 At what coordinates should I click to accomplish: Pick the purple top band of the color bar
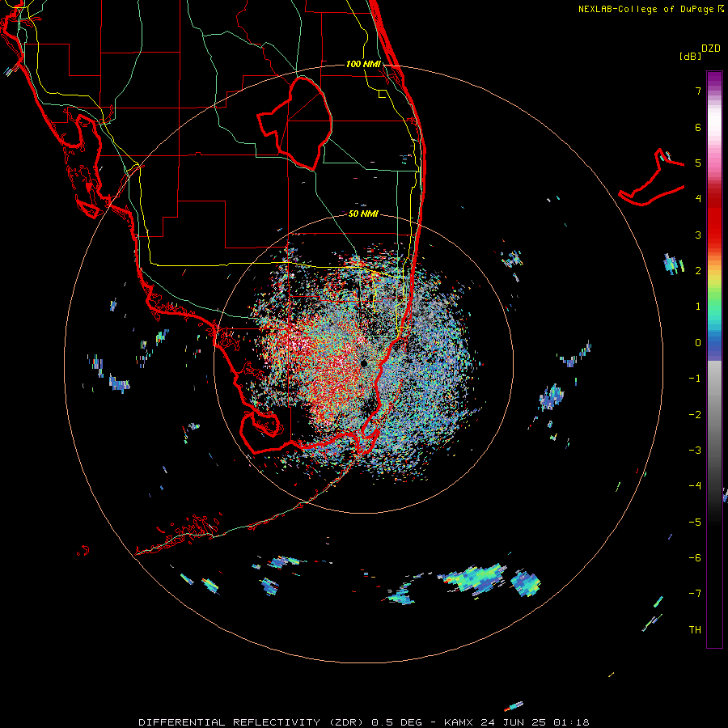pos(714,79)
